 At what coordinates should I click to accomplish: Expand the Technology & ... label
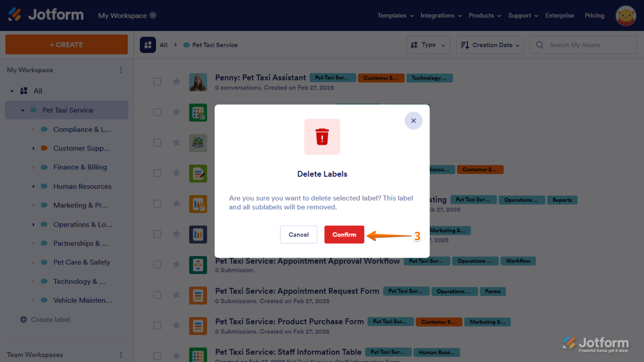pyautogui.click(x=33, y=282)
